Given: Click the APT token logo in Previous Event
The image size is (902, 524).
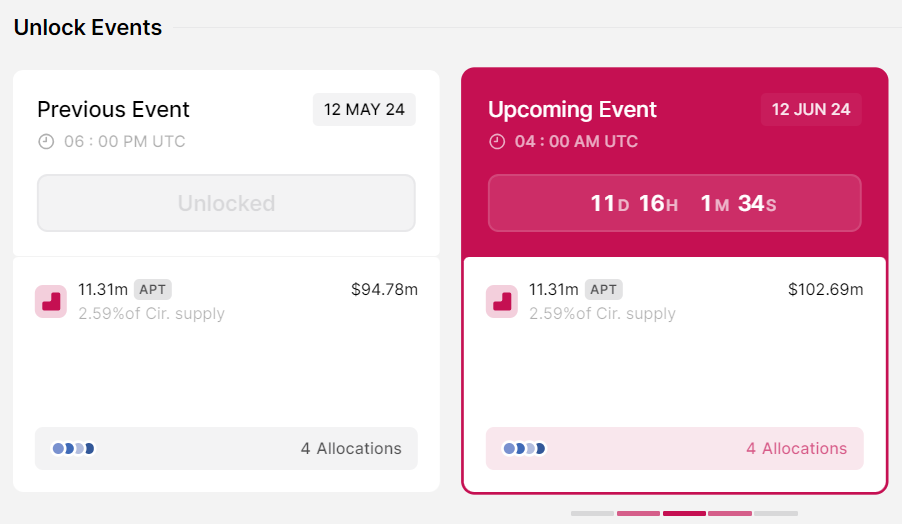Looking at the screenshot, I should tap(51, 301).
